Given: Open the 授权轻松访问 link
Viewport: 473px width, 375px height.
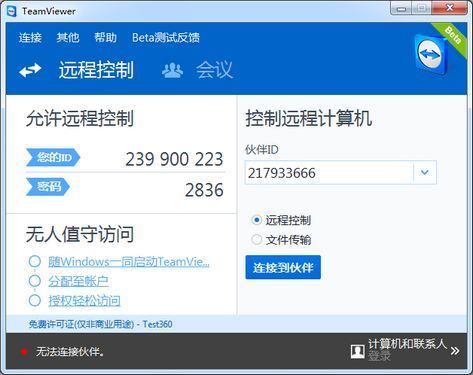Looking at the screenshot, I should pyautogui.click(x=84, y=301).
